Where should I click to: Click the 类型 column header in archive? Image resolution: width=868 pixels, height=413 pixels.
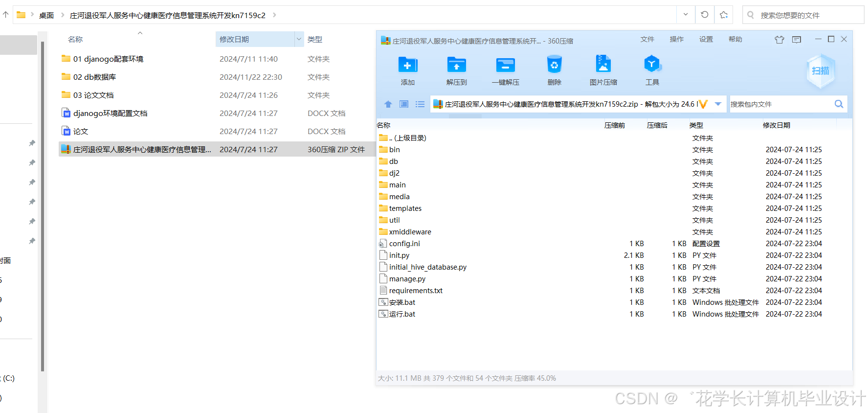[696, 125]
